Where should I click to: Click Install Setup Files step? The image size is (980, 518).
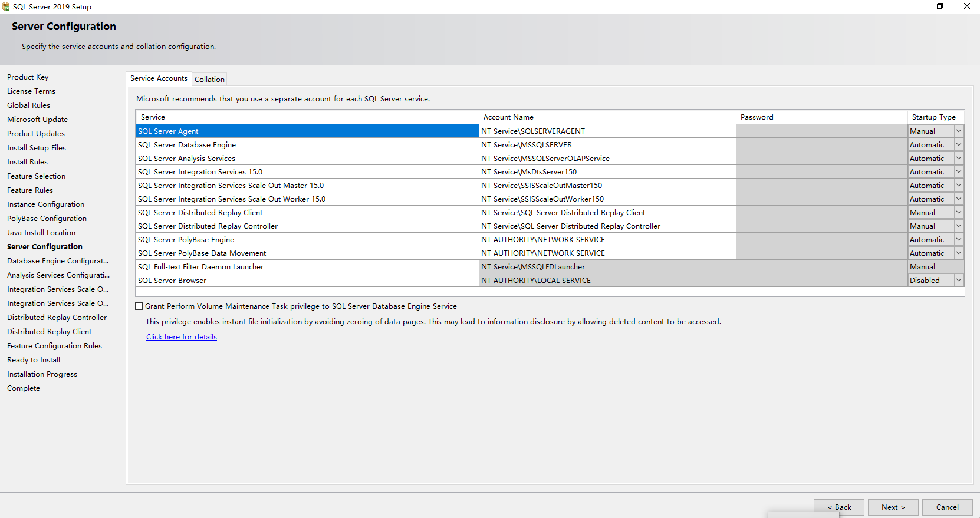coord(37,148)
